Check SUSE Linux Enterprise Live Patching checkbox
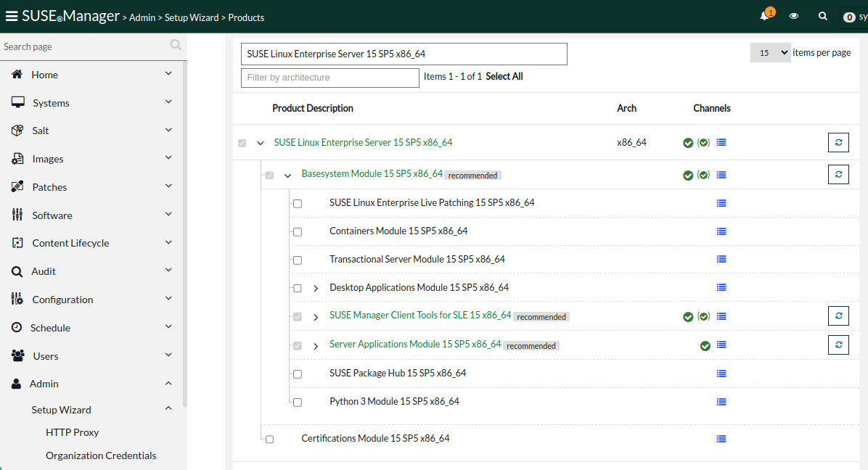The width and height of the screenshot is (868, 470). (298, 204)
